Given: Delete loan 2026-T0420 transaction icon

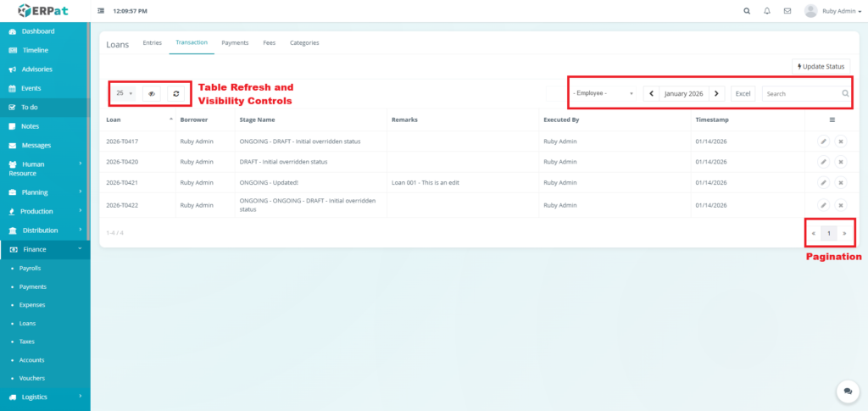Looking at the screenshot, I should 840,161.
